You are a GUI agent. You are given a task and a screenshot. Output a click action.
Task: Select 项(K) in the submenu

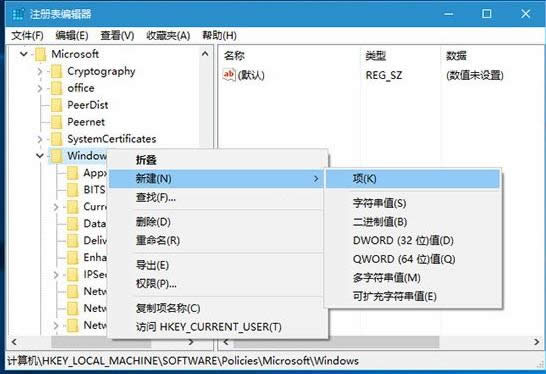coord(413,179)
